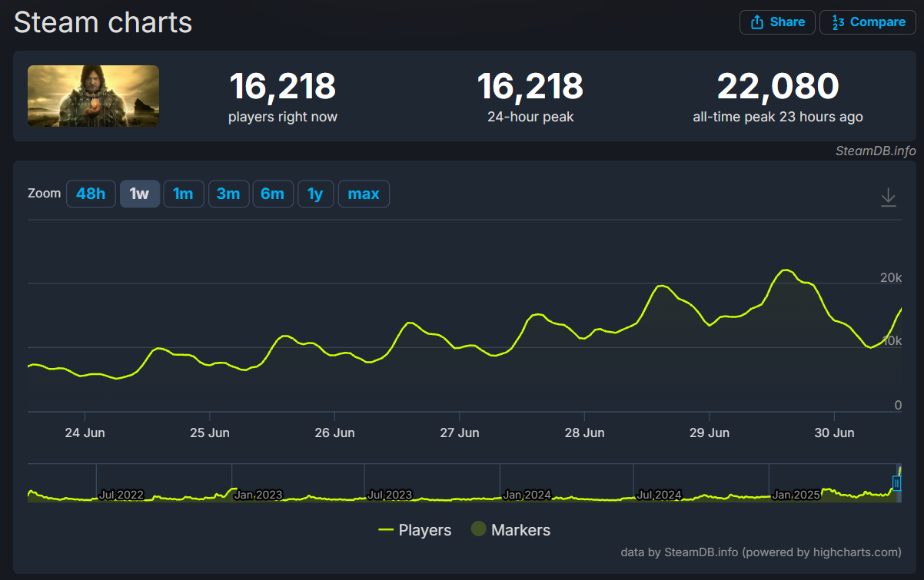Set zoom range to 6m
The height and width of the screenshot is (580, 924).
click(x=273, y=194)
